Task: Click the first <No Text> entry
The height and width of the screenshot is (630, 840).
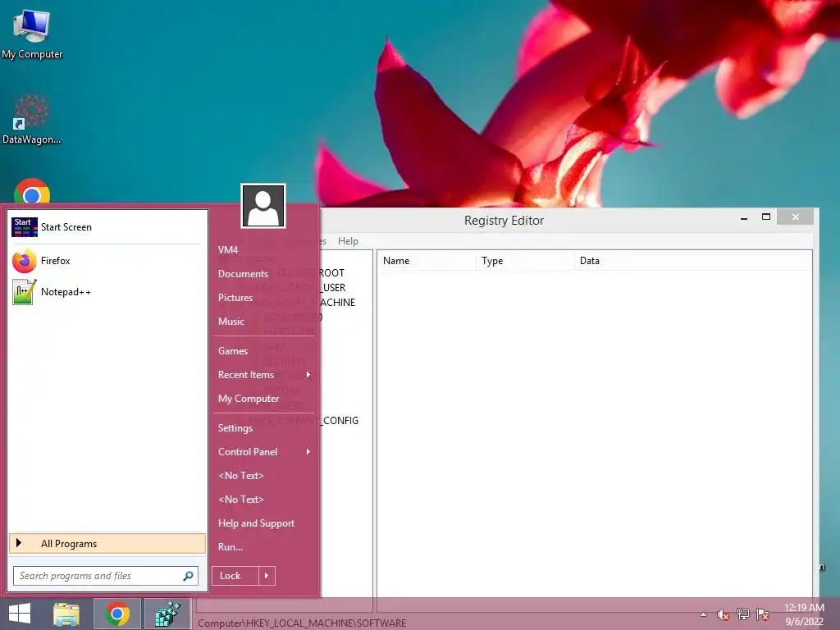Action: click(x=241, y=476)
